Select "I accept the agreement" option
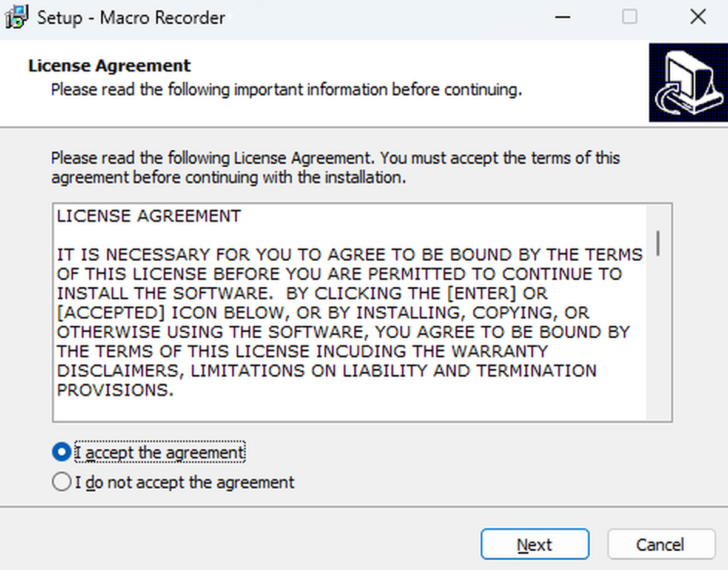The image size is (728, 570). [61, 452]
